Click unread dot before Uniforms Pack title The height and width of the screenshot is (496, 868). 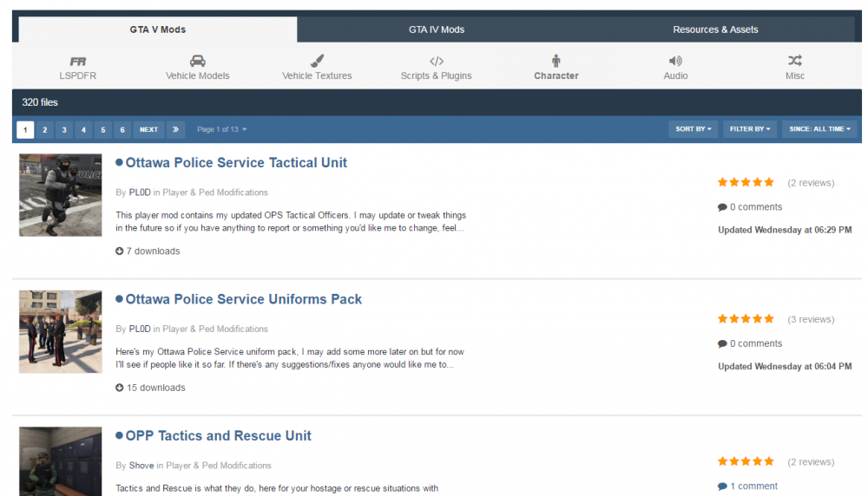coord(119,299)
